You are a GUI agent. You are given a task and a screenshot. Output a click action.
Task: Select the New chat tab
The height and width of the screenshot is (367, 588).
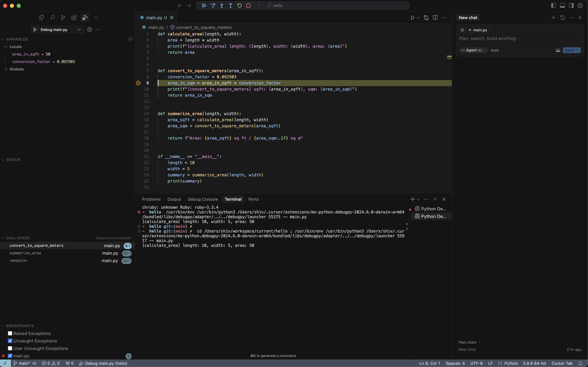point(468,18)
